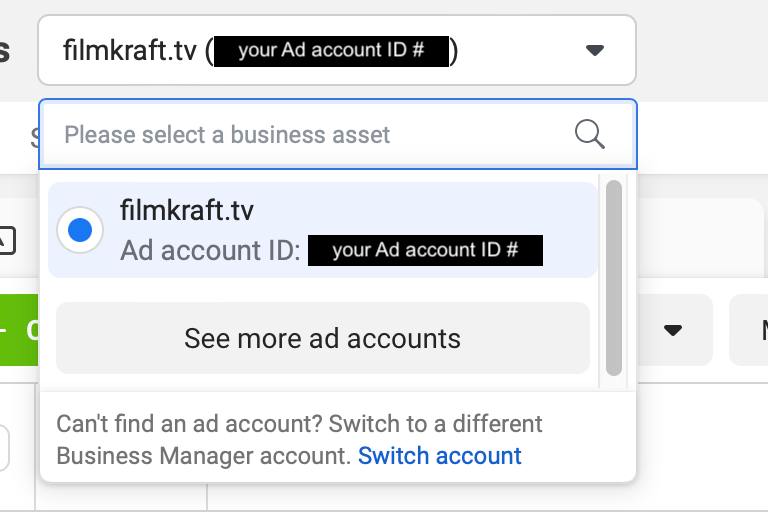Click the partially hidden icon at left edge
This screenshot has width=768, height=512.
tap(7, 239)
